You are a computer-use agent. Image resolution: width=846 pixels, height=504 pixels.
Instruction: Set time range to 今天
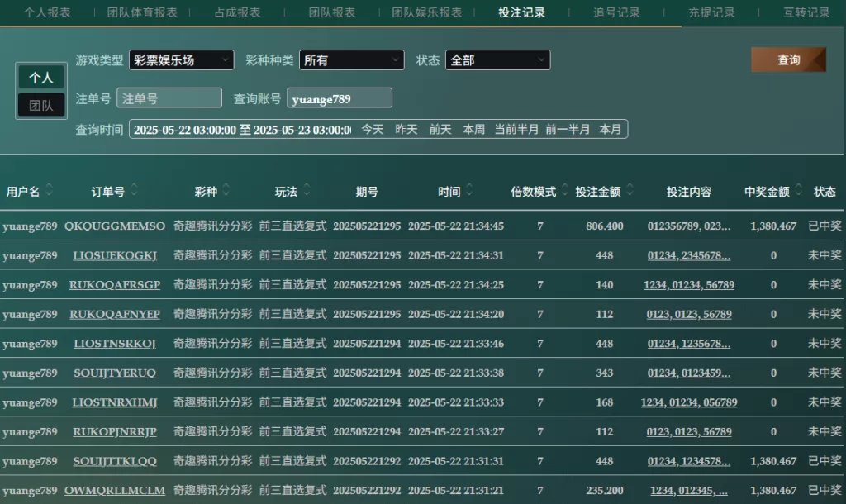373,130
